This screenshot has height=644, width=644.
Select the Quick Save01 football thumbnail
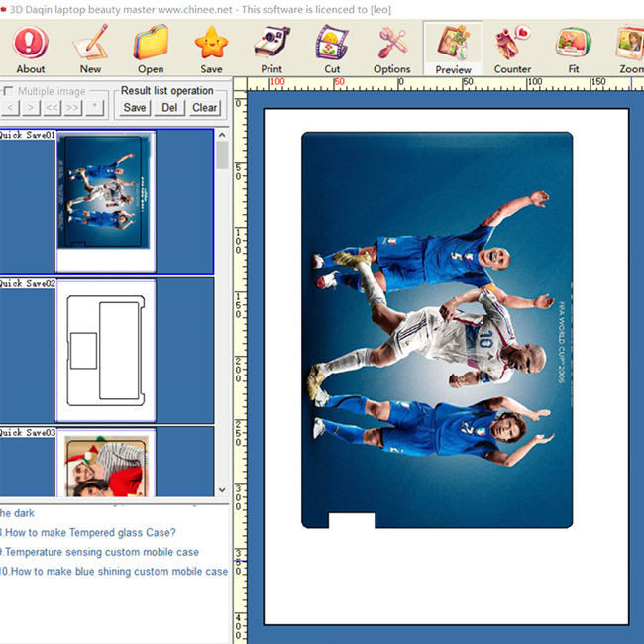click(x=105, y=202)
